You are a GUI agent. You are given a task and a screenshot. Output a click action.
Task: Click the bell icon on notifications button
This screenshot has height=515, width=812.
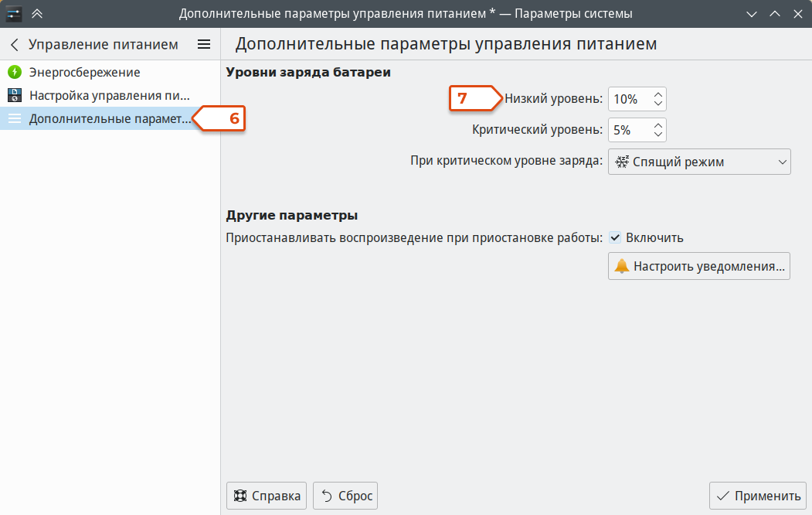point(621,266)
